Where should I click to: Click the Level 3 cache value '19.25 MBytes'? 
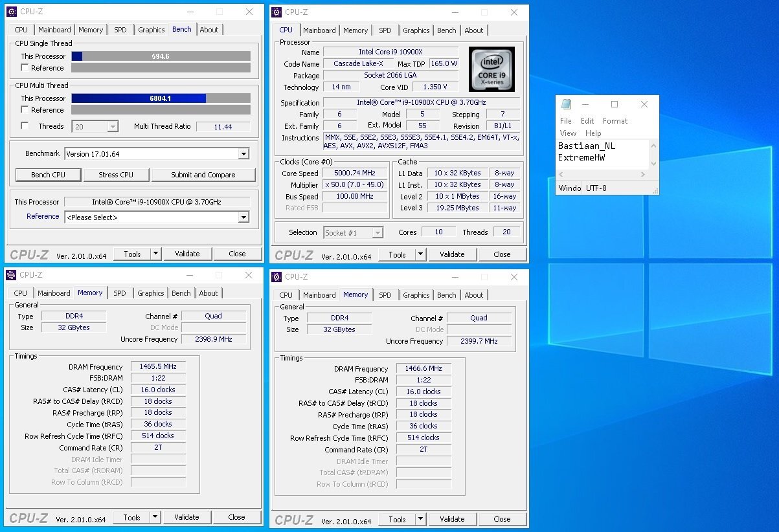point(457,208)
